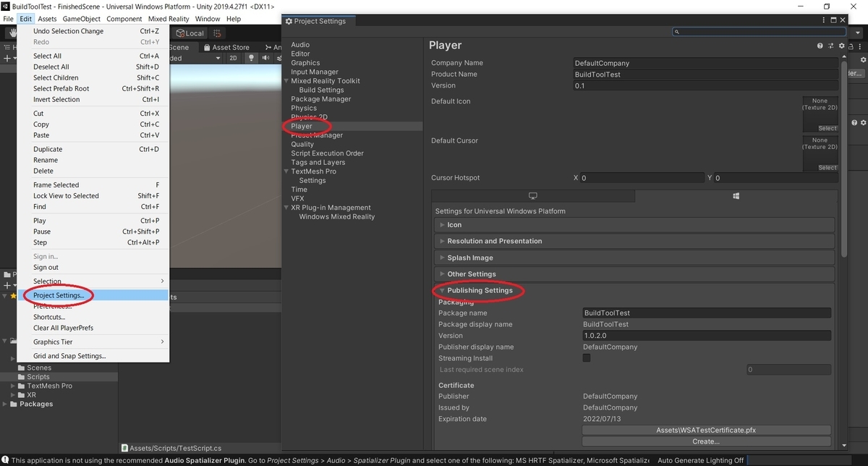Edit the package Version field 1.0.2.0

point(707,336)
